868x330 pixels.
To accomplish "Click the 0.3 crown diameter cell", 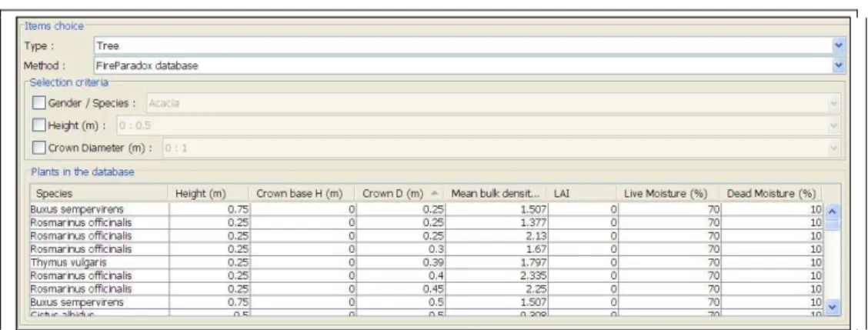I will [x=401, y=249].
